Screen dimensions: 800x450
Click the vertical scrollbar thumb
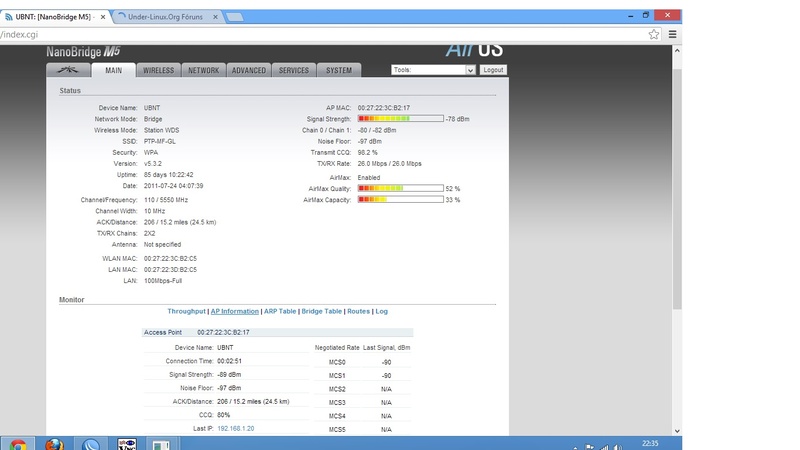(x=677, y=189)
